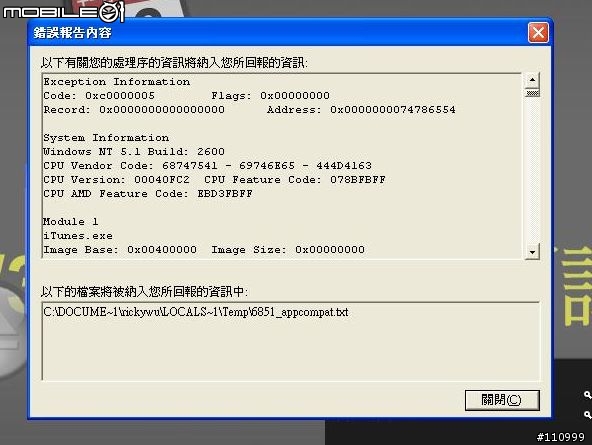Click the 'Image Base: 0x00400000' text
This screenshot has width=592, height=445.
click(120, 250)
